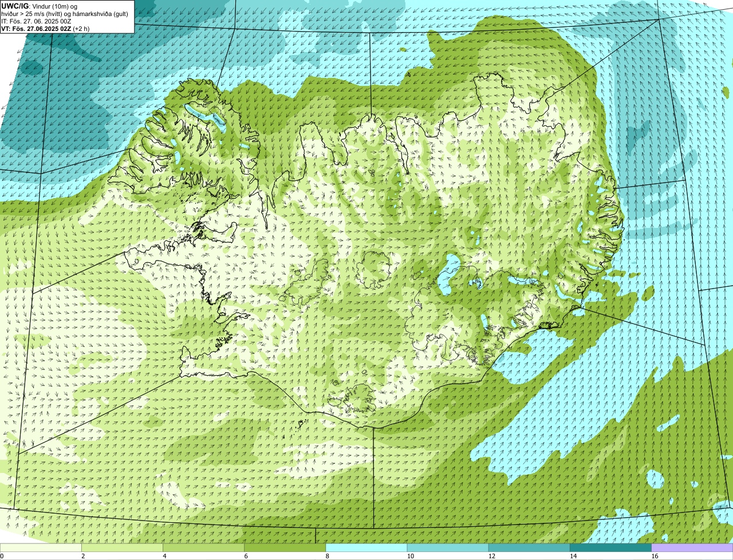Click the '0' tick label on the scale
733x560 pixels.
2,556
